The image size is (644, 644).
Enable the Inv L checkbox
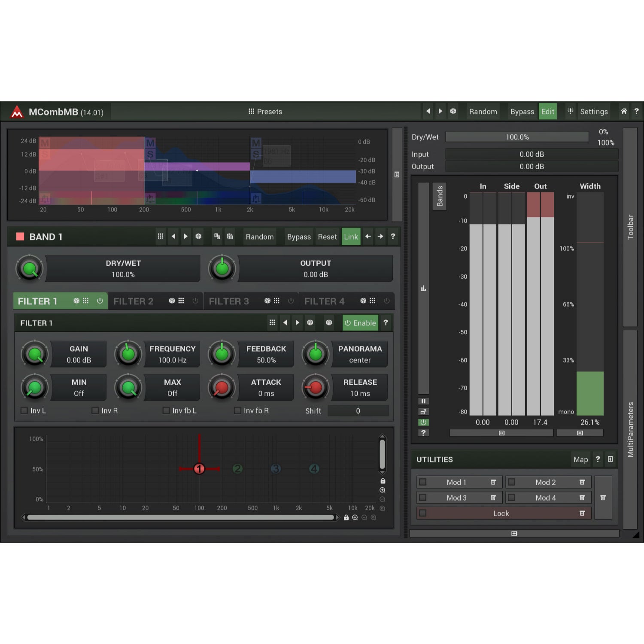[x=24, y=411]
